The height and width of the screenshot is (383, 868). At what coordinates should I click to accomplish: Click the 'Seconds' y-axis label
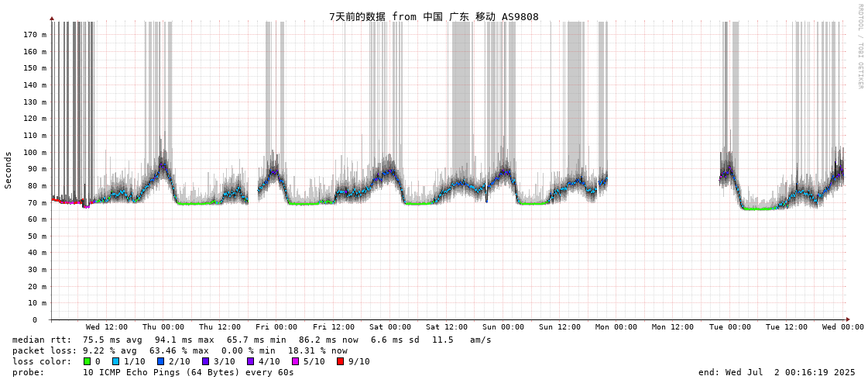9,170
